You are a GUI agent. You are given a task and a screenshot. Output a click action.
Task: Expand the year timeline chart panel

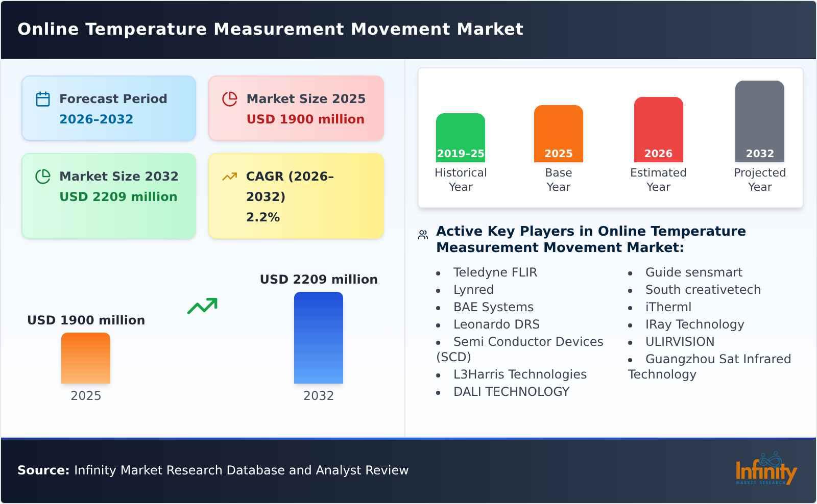click(x=610, y=138)
